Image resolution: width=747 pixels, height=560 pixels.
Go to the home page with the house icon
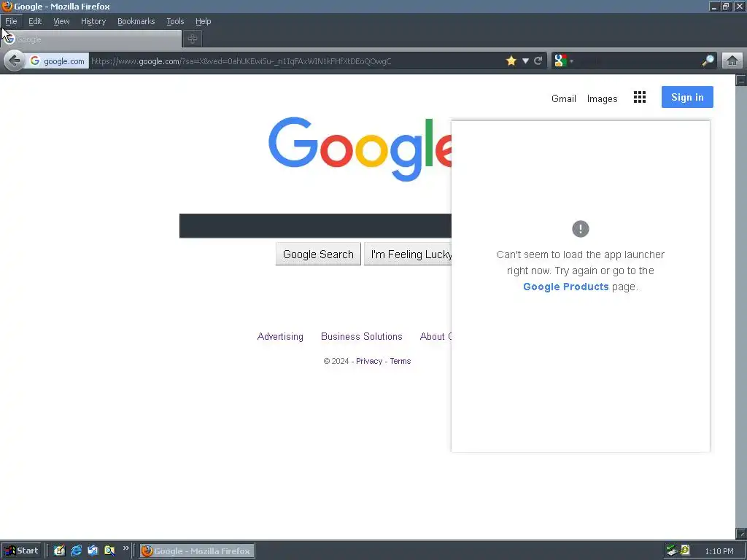coord(732,61)
